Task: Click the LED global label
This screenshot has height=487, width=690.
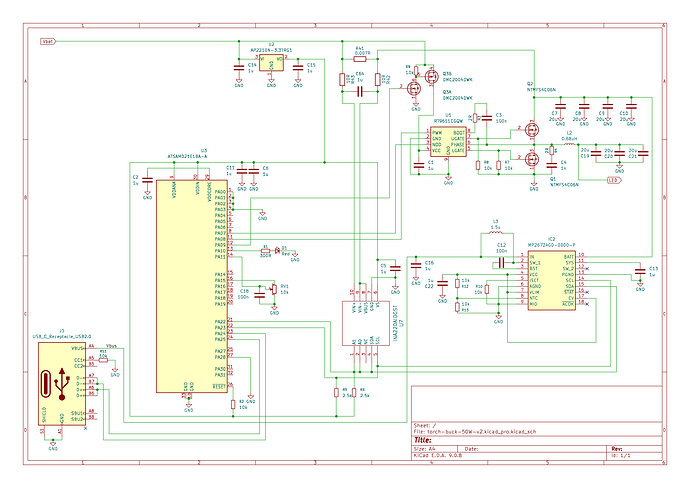Action: point(614,180)
